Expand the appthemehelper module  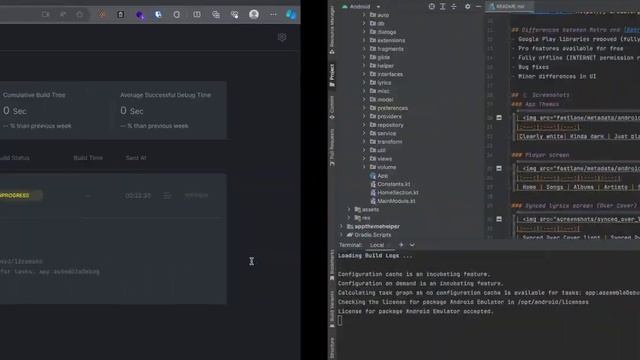pos(342,226)
